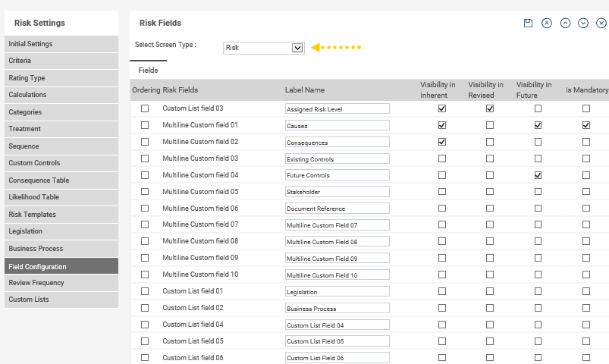Image resolution: width=609 pixels, height=364 pixels.
Task: Enable Visibility in Revised for Consequences
Action: (490, 142)
